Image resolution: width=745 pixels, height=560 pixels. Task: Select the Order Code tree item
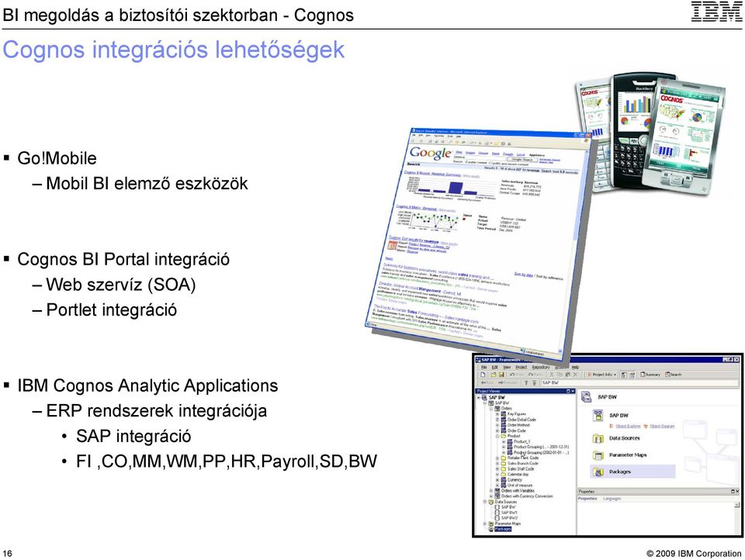(517, 430)
